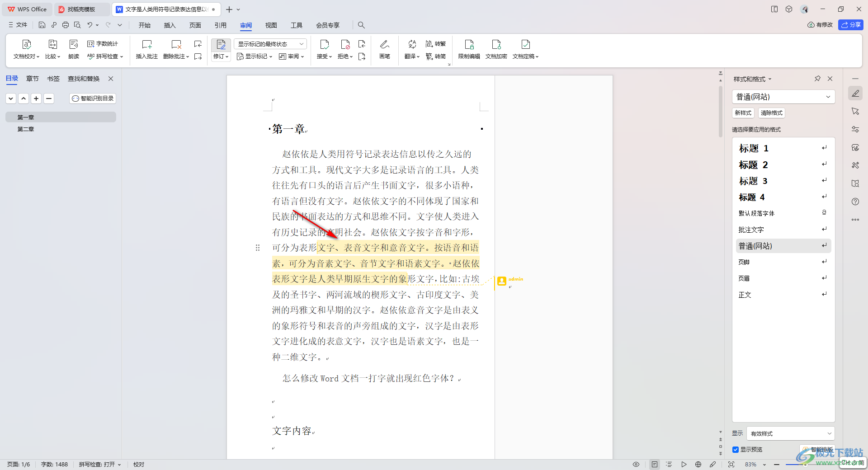Click the Save icon in quick access toolbar
Screen dimensions: 868x470
(42, 25)
